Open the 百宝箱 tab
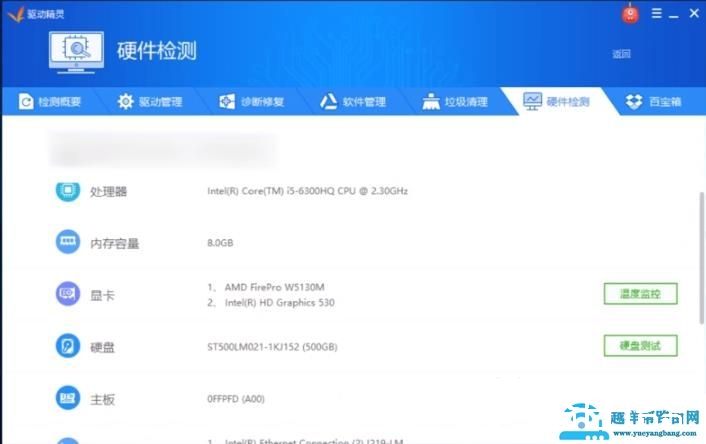Image resolution: width=706 pixels, height=444 pixels. pos(653,102)
